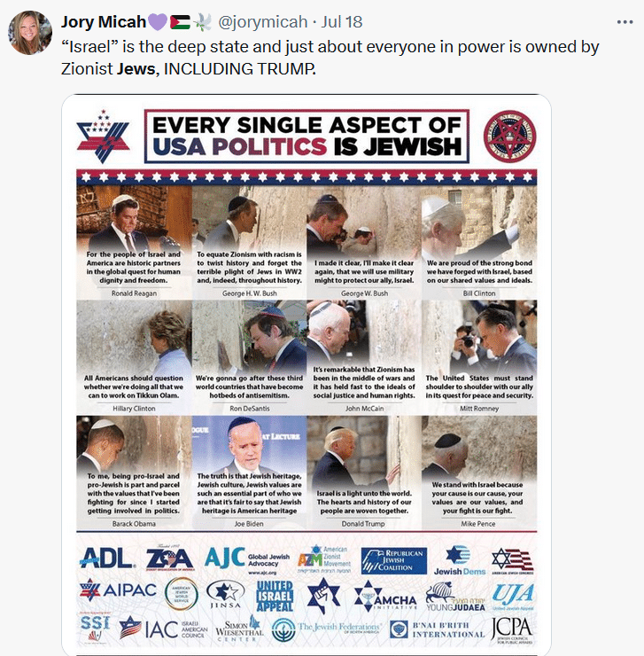The height and width of the screenshot is (656, 644).
Task: Open the three-dot more options menu
Action: coord(625,22)
